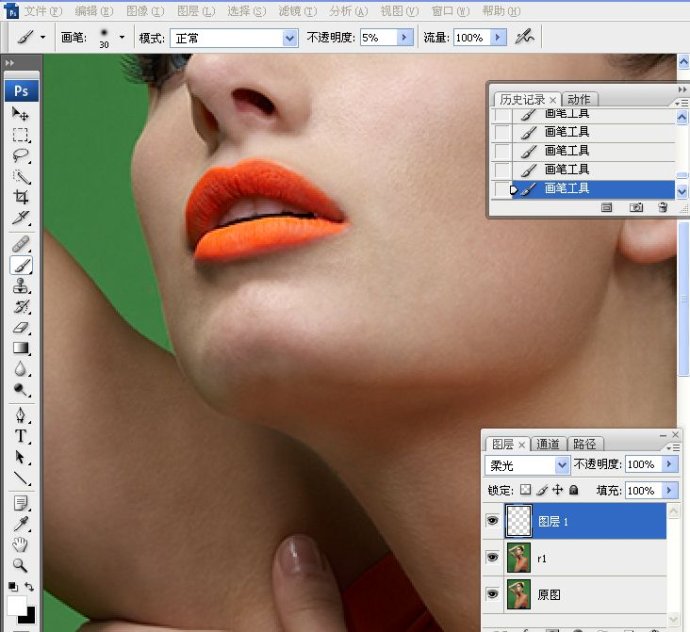Click the brush opacity 5% field
Image resolution: width=690 pixels, height=632 pixels.
pyautogui.click(x=378, y=38)
